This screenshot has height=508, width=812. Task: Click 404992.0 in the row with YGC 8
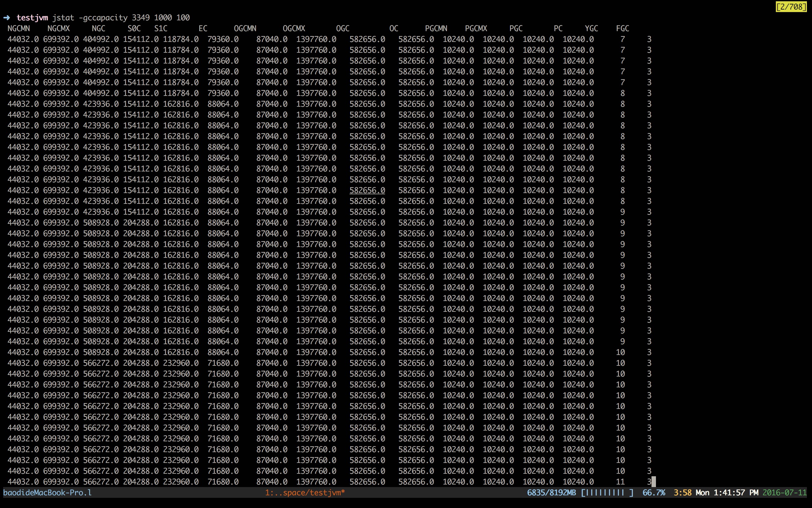(101, 93)
